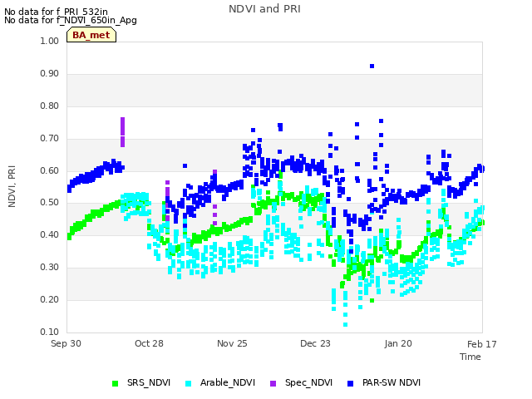Click the Dec 23 x-axis tick label

(315, 343)
